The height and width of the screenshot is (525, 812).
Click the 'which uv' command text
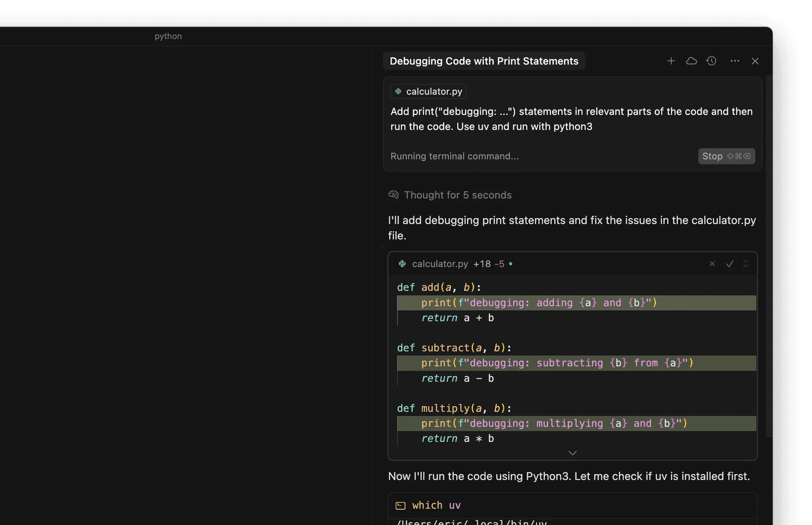tap(436, 505)
